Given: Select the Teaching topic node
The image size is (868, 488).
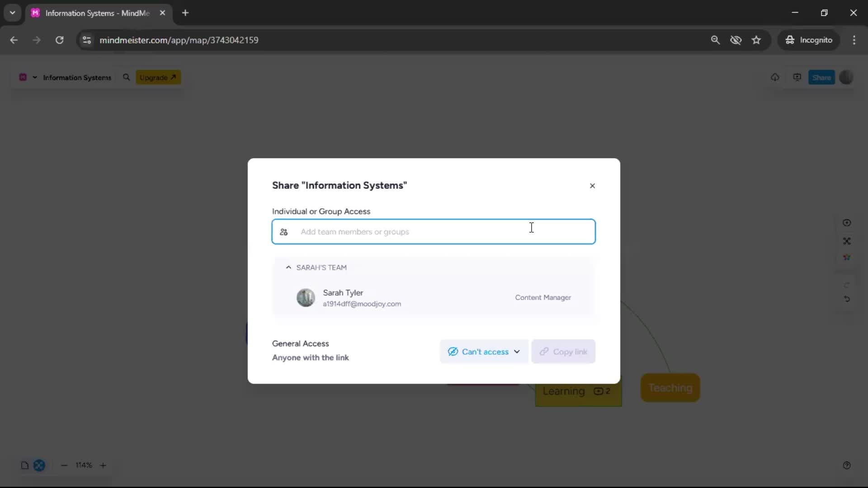Looking at the screenshot, I should pos(670,388).
